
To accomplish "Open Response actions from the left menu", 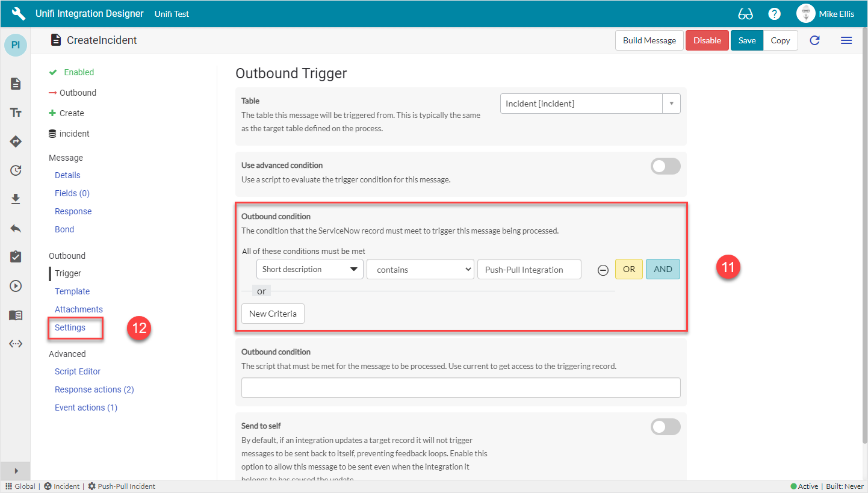I will [94, 389].
